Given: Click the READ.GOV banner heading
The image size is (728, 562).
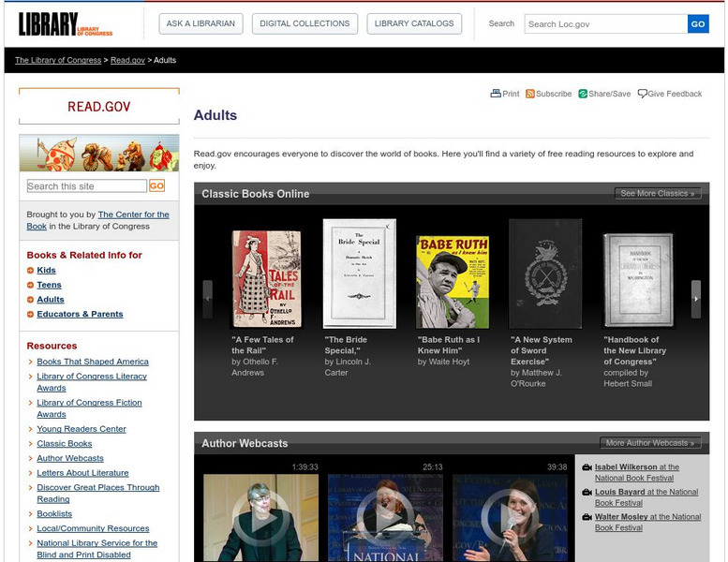Looking at the screenshot, I should click(99, 107).
